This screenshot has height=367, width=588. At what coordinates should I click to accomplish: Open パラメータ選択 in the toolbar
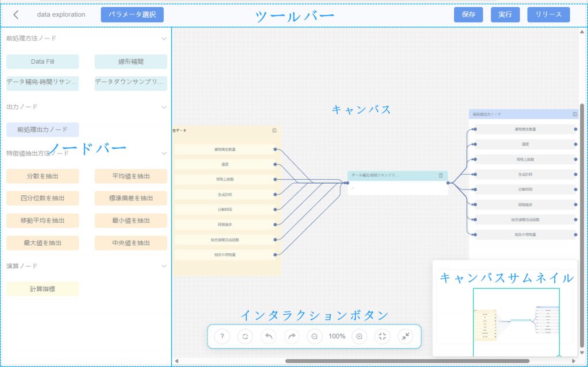tap(132, 14)
